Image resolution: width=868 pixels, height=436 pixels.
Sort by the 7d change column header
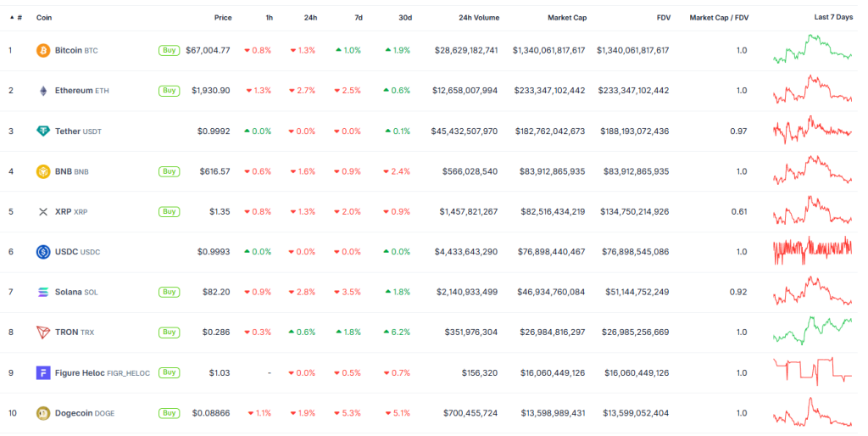tap(356, 18)
